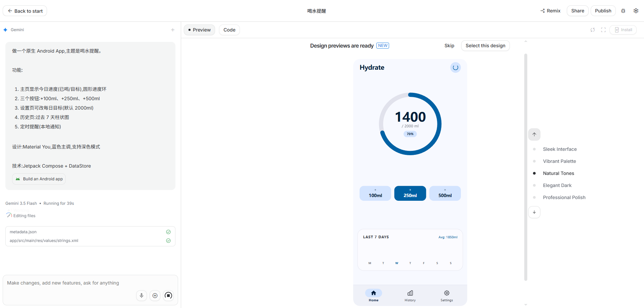Click the W day label in chart

[397, 263]
